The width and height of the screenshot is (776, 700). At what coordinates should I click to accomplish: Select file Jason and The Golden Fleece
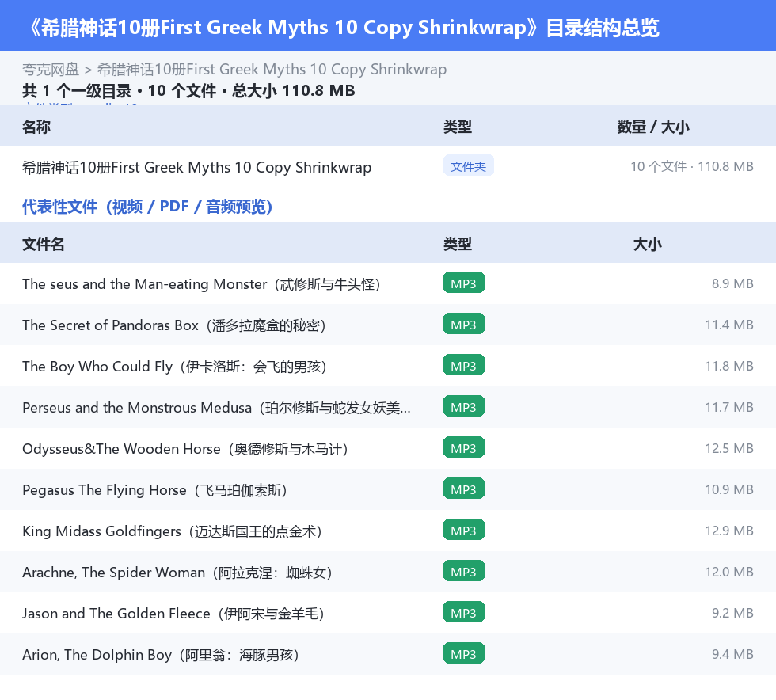(x=173, y=613)
